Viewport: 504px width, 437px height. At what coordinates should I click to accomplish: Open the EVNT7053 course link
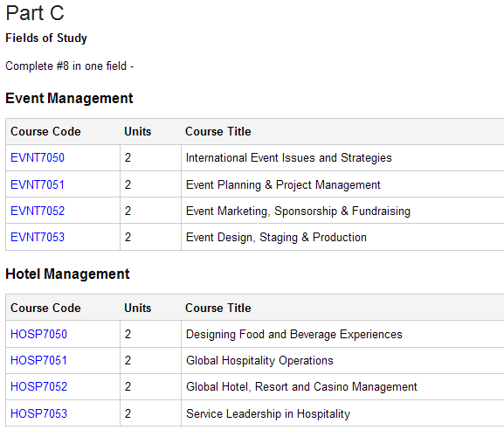38,238
